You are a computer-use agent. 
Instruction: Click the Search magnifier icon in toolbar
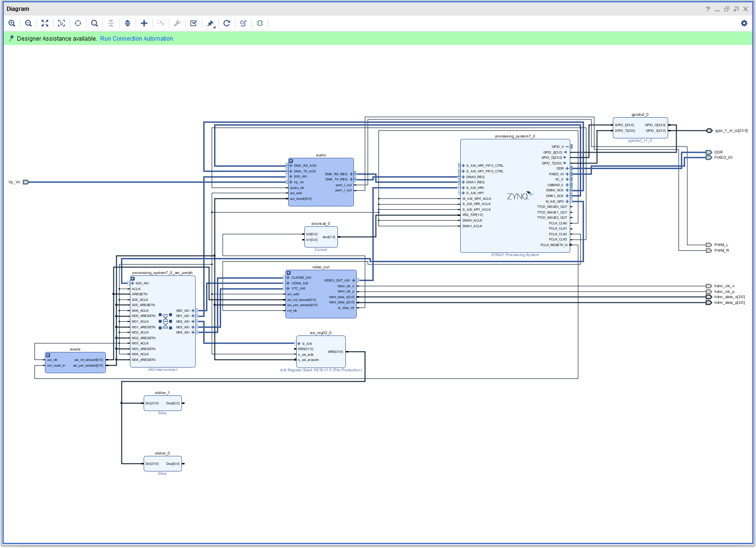click(94, 23)
